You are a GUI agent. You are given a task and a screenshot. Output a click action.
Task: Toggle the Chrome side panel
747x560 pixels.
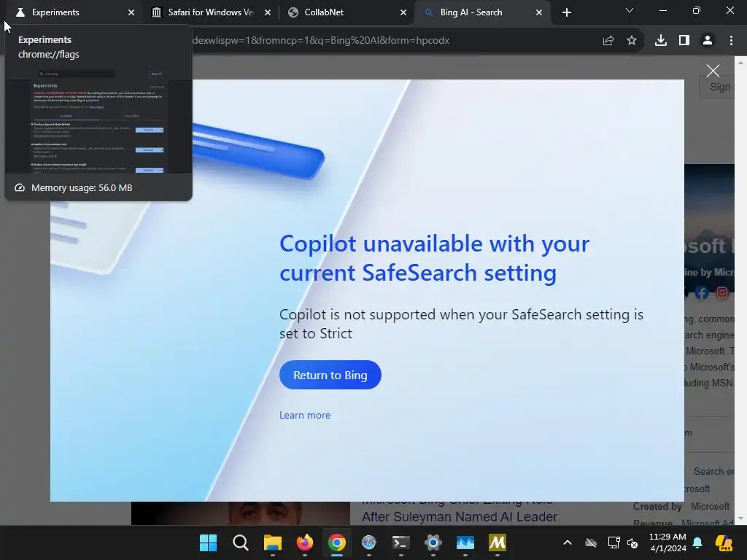[684, 41]
